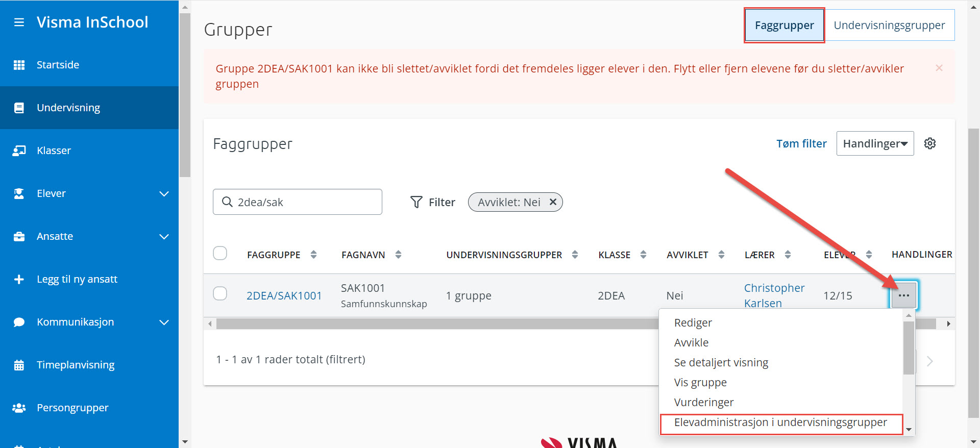Open the three-dots actions for 2DEA/SAK1001
The height and width of the screenshot is (448, 980).
coord(904,295)
